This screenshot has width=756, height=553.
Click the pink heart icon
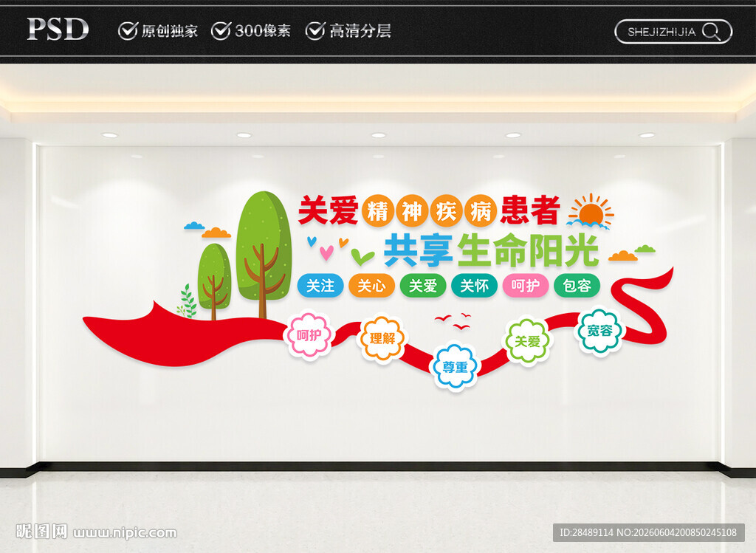[x=326, y=253]
